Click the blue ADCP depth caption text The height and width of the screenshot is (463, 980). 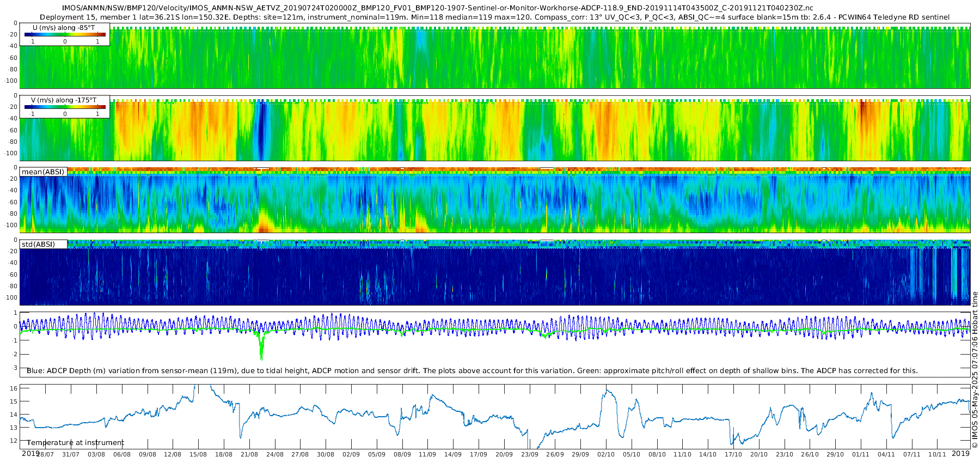(x=472, y=371)
